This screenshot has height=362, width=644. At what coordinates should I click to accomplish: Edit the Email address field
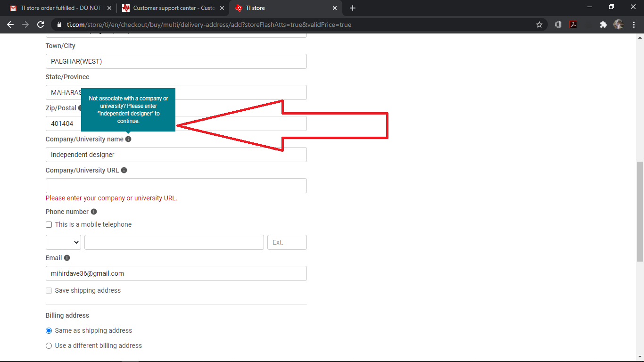tap(176, 273)
